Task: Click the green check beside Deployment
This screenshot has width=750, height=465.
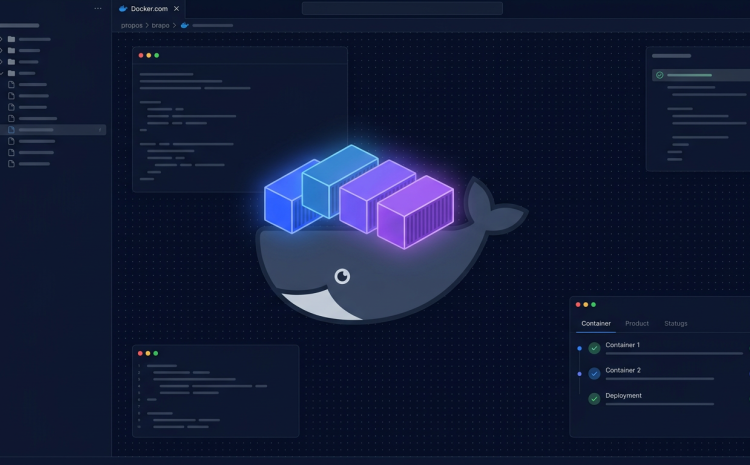Action: click(594, 399)
